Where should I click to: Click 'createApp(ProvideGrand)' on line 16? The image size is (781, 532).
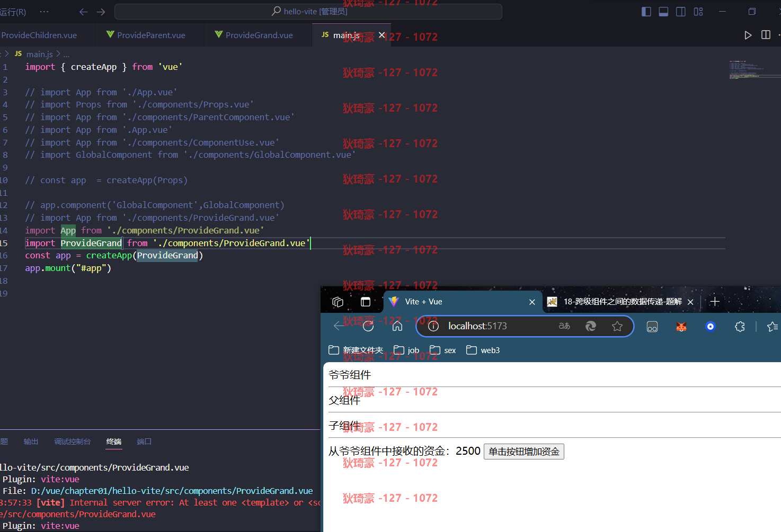145,255
